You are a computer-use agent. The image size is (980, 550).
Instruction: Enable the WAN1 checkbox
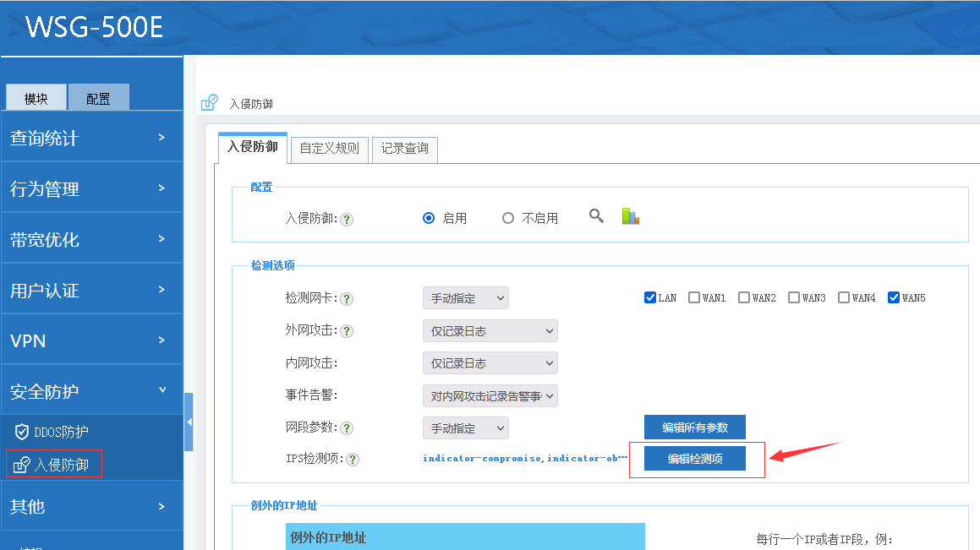(694, 297)
